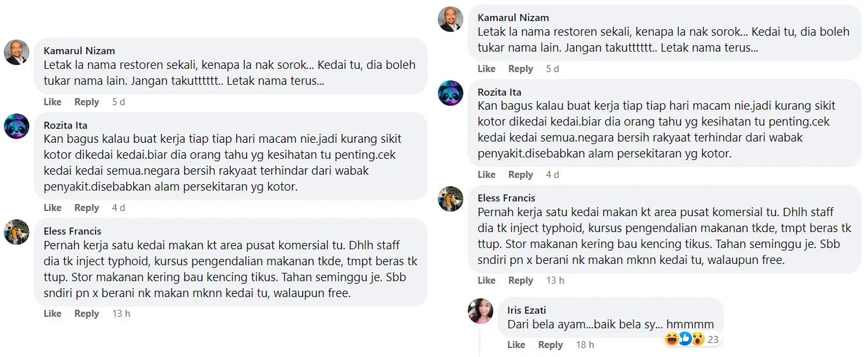The image size is (868, 357).
Task: Open Iris Ezati's profile picture
Action: (x=481, y=310)
